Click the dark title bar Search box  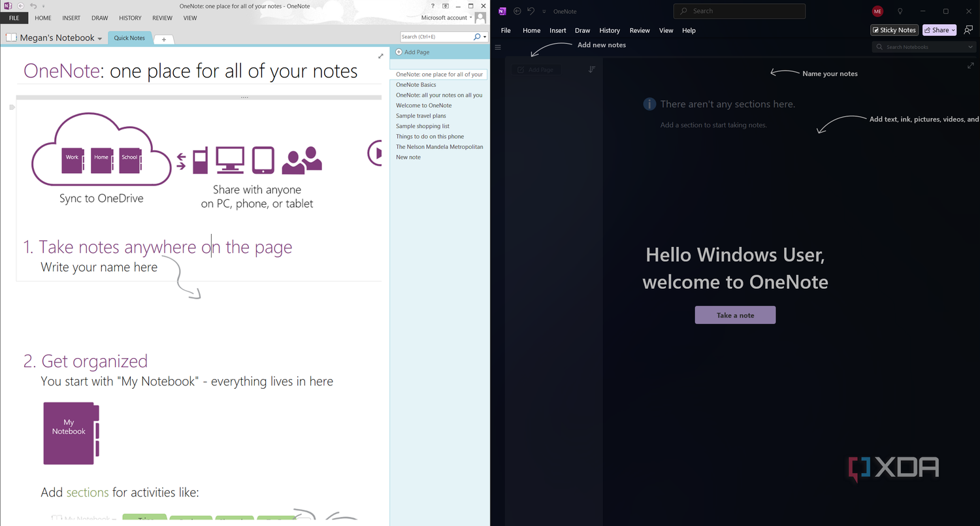click(740, 11)
